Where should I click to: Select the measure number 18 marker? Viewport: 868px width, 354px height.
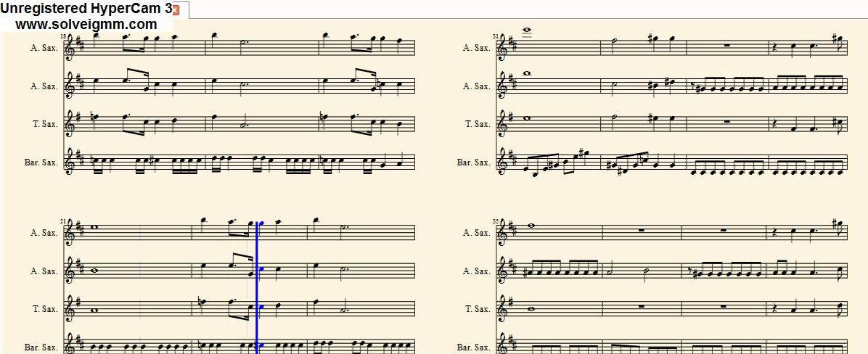click(x=64, y=36)
